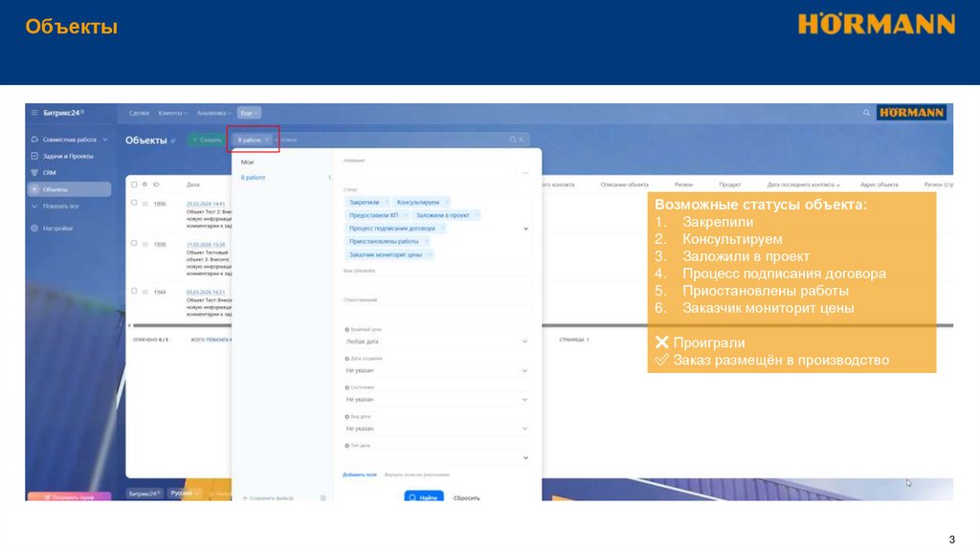
Task: Click the Битрикс24 footer label
Action: (145, 494)
